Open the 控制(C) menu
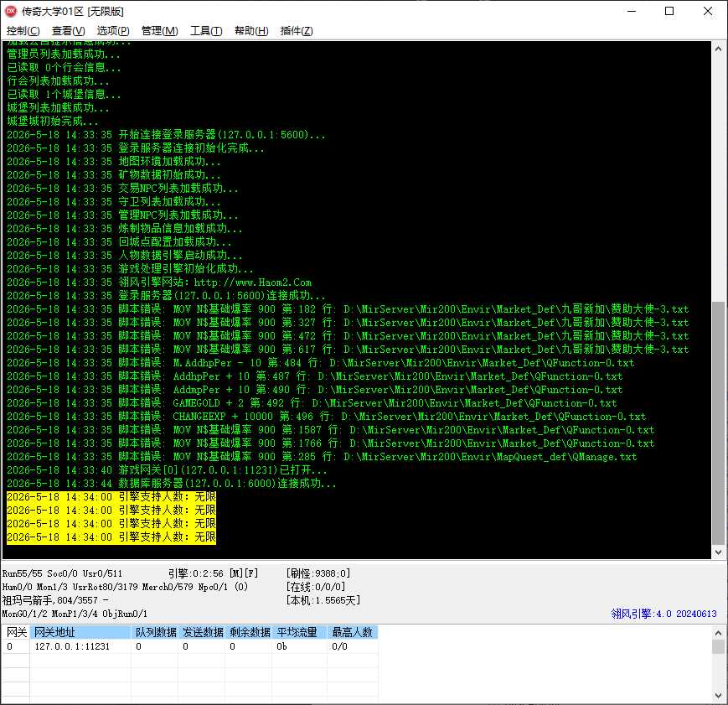Image resolution: width=728 pixels, height=705 pixels. (23, 31)
